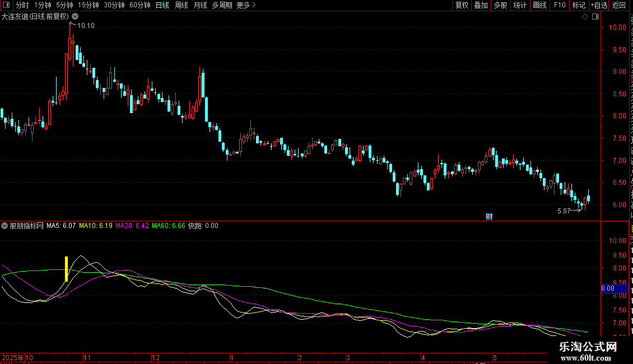The height and width of the screenshot is (364, 633).
Task: Expand the 更多 > periods menu
Action: 246,5
